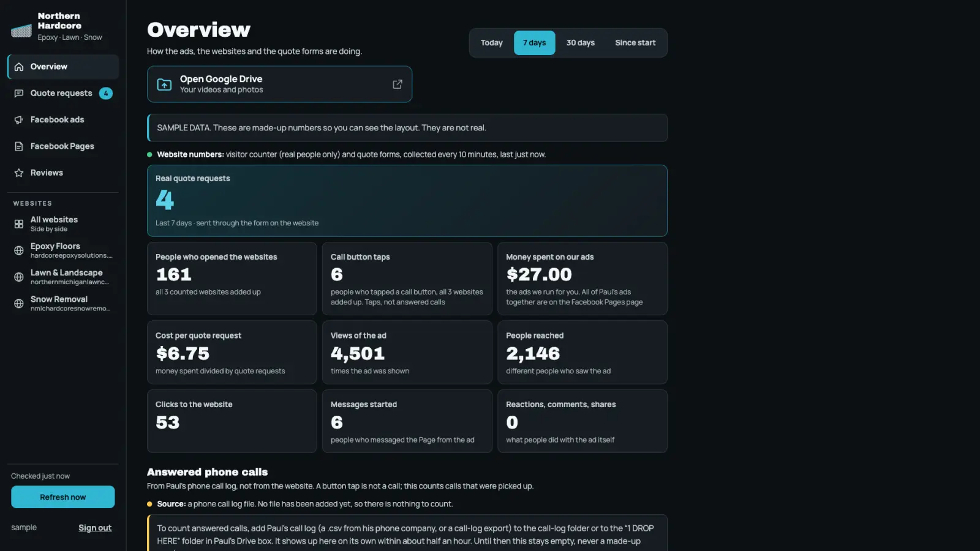Open Google Drive videos and photos
Viewport: 980px width, 551px height.
279,84
